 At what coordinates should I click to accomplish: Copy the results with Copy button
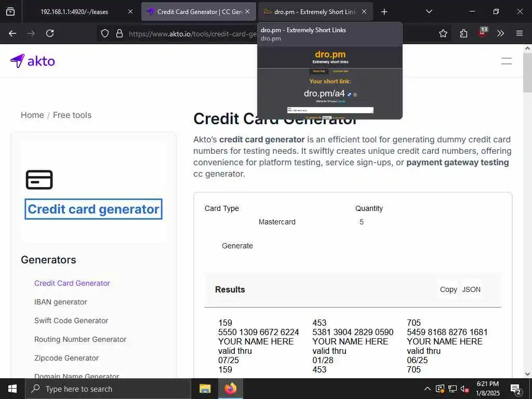[x=448, y=289]
